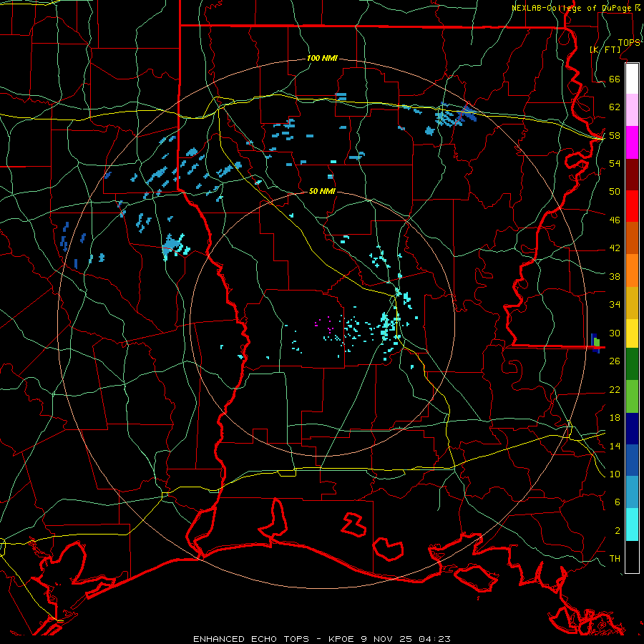
Task: Pick the bright orange legend swatch
Action: (x=632, y=270)
